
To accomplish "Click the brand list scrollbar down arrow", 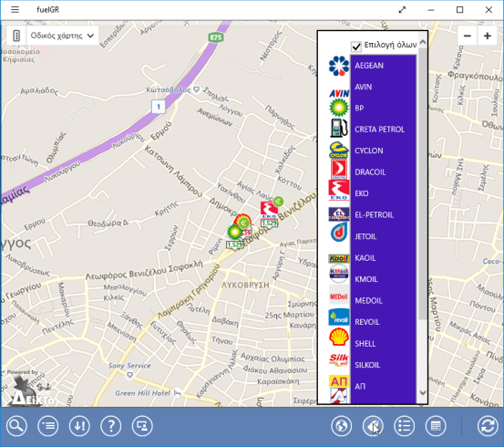I will click(x=423, y=392).
